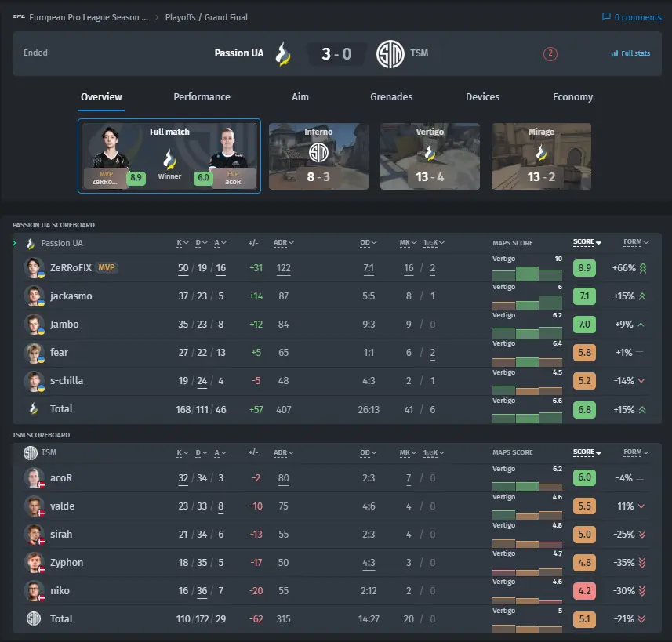Click the Passion UA logo in Total row
Viewport: 672px width, 642px height.
pos(34,409)
